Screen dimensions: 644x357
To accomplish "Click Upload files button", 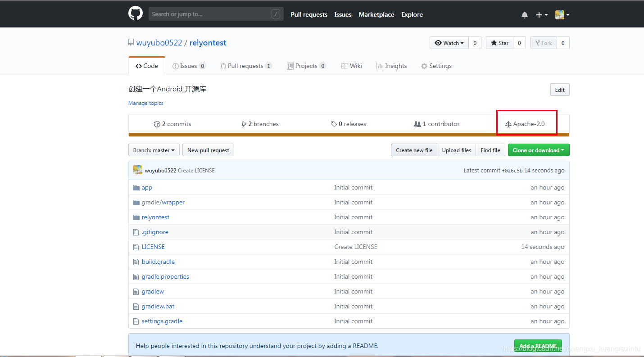I will tap(457, 150).
